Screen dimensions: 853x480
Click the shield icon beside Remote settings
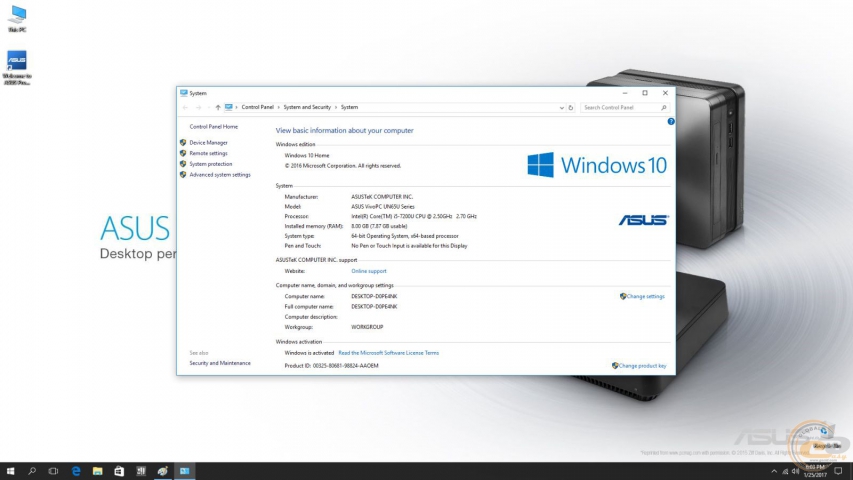pos(183,153)
